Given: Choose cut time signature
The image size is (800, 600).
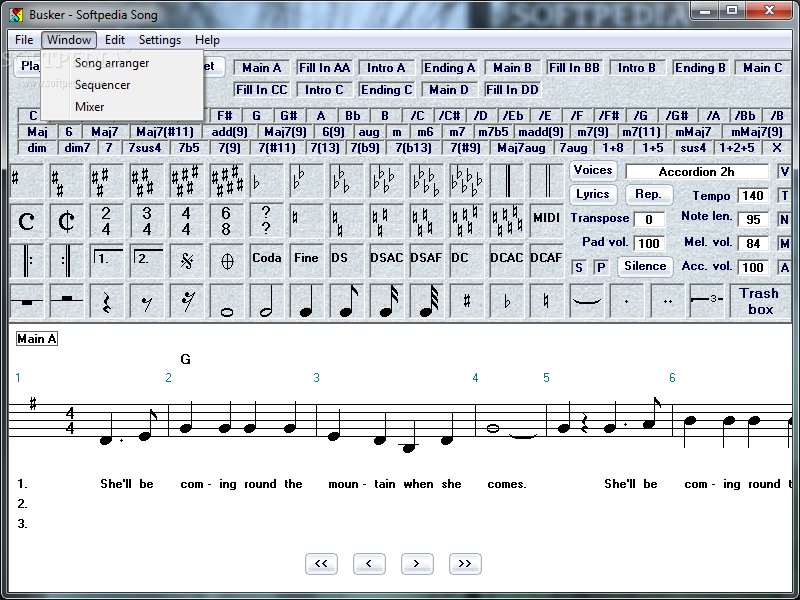Looking at the screenshot, I should pos(66,220).
